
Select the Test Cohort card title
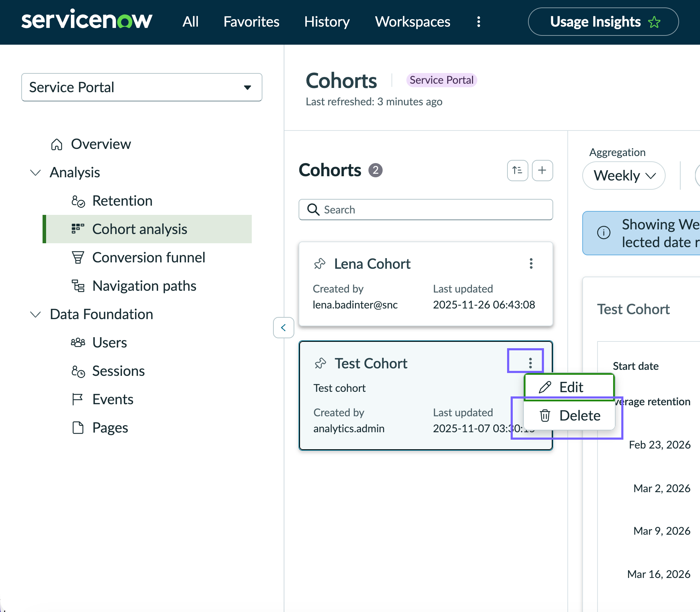click(371, 363)
